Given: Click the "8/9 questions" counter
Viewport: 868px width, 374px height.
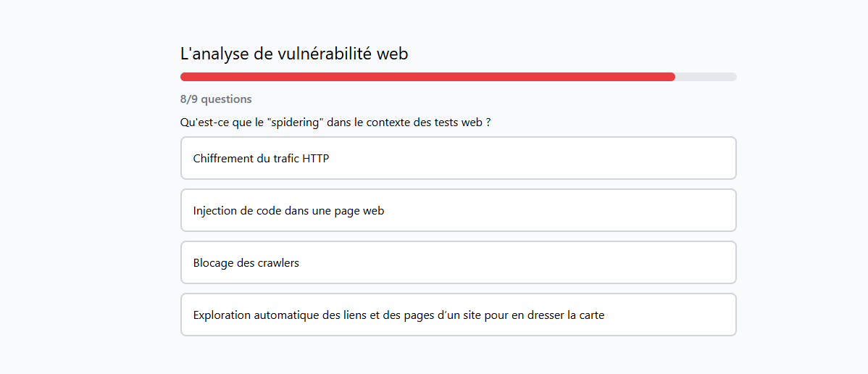Looking at the screenshot, I should tap(216, 99).
